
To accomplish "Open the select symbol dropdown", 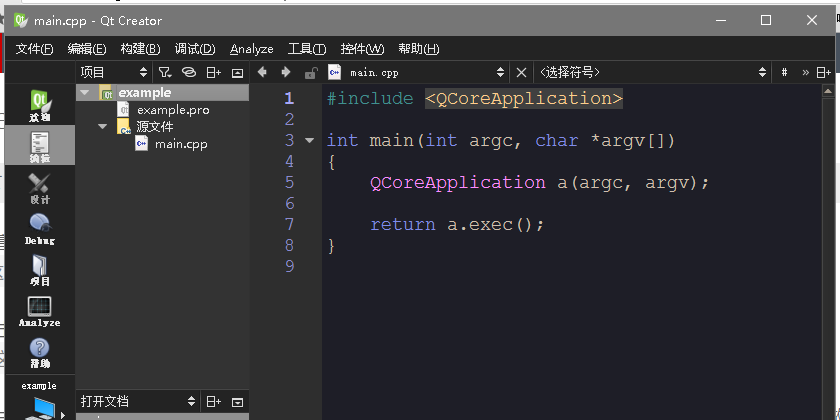I will click(x=652, y=72).
